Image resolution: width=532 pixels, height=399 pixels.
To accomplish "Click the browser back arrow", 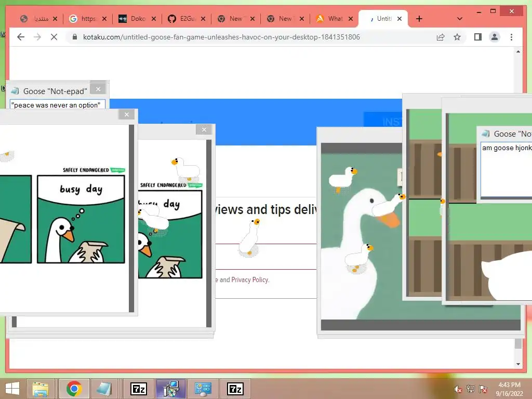I will click(21, 37).
